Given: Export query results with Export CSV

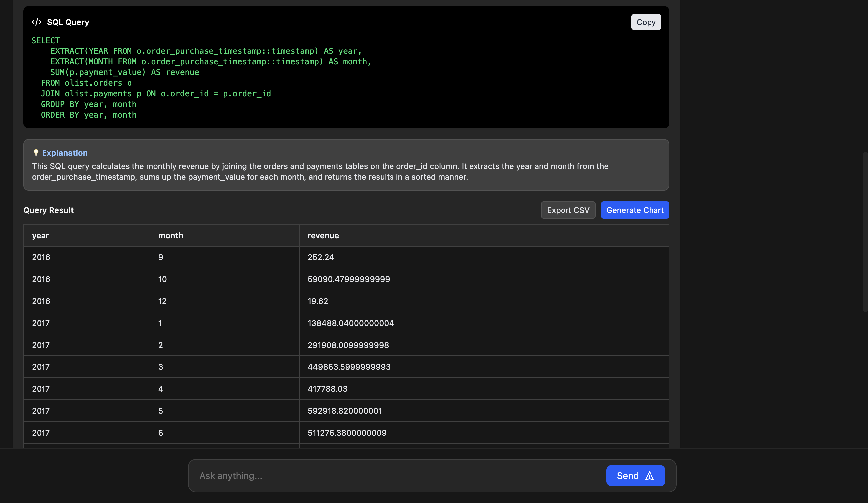Looking at the screenshot, I should [x=568, y=210].
